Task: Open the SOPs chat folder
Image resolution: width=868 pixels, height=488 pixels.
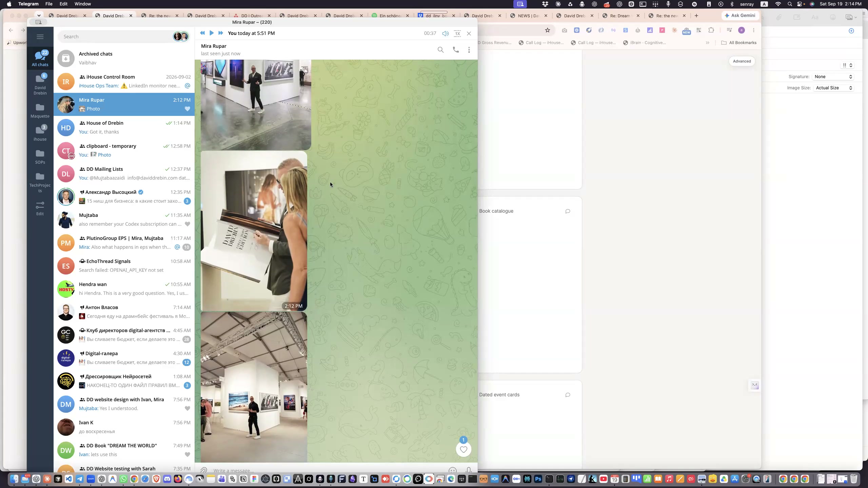Action: coord(40,157)
